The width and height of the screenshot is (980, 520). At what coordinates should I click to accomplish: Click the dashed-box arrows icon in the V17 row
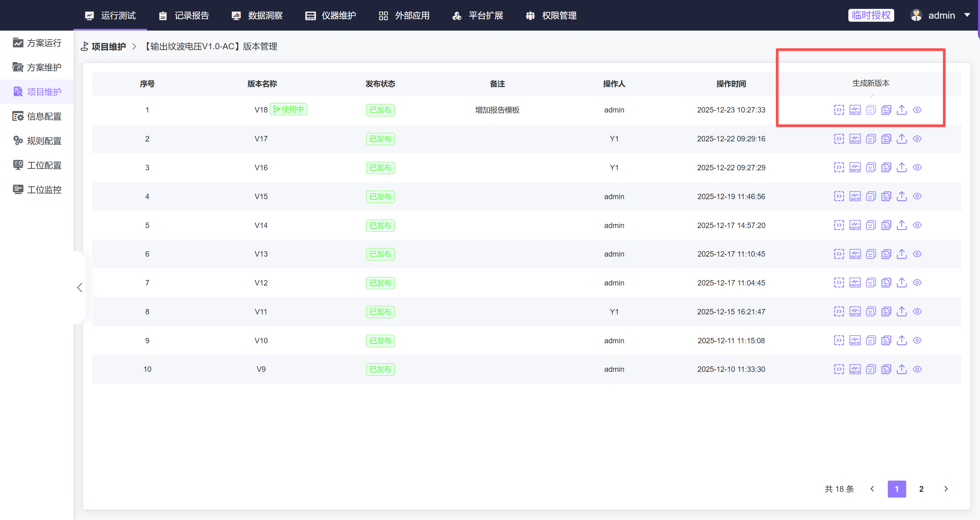pos(839,139)
